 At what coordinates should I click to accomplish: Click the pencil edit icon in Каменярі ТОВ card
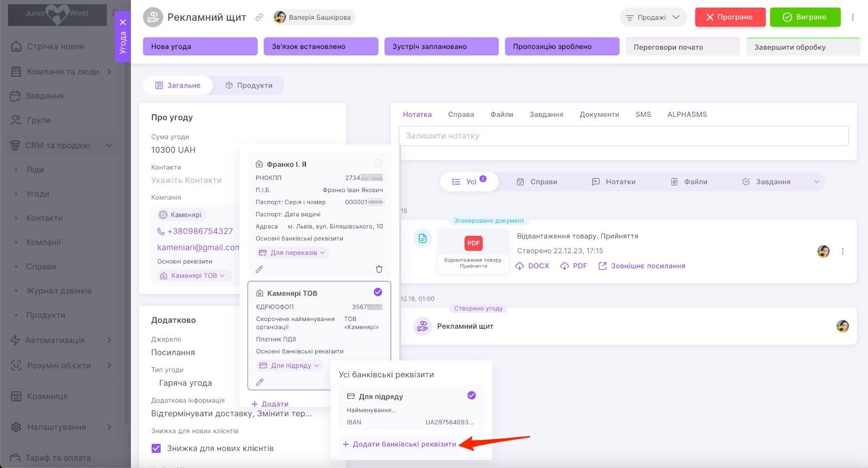coord(260,382)
